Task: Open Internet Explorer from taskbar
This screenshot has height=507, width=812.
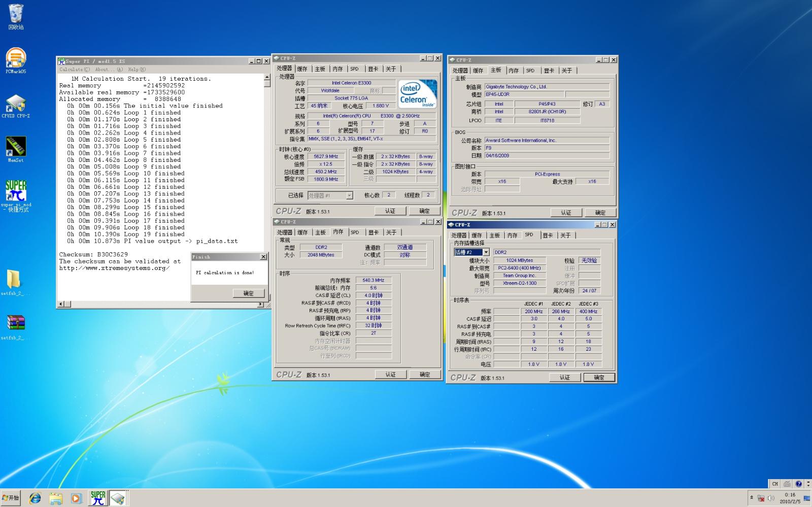Action: point(35,498)
